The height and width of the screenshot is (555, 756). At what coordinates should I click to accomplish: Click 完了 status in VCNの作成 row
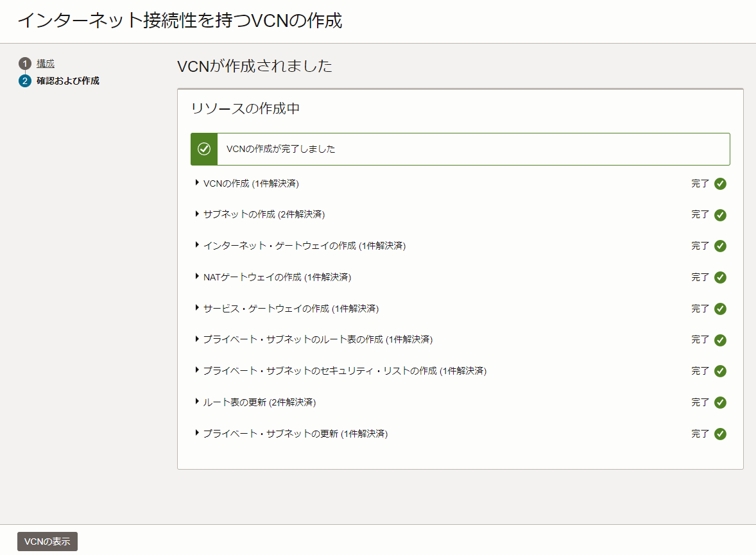pos(700,184)
